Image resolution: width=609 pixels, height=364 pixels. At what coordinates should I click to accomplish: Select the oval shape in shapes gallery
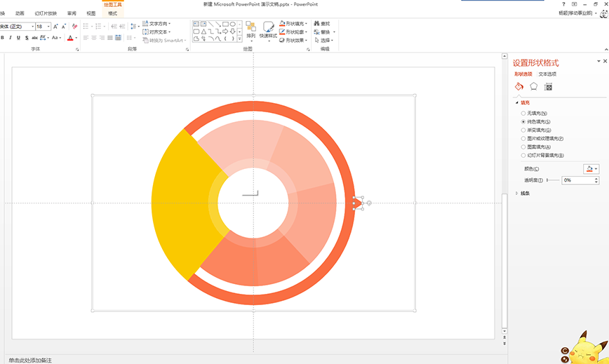[233, 24]
